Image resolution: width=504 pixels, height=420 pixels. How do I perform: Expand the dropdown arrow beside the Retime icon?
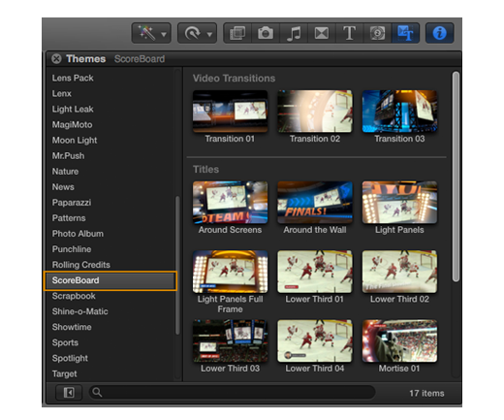209,34
